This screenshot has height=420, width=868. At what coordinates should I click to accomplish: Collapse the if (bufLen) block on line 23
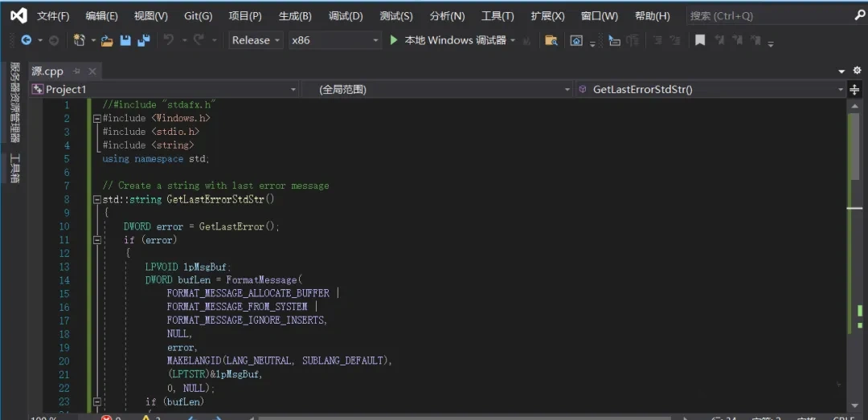[97, 402]
